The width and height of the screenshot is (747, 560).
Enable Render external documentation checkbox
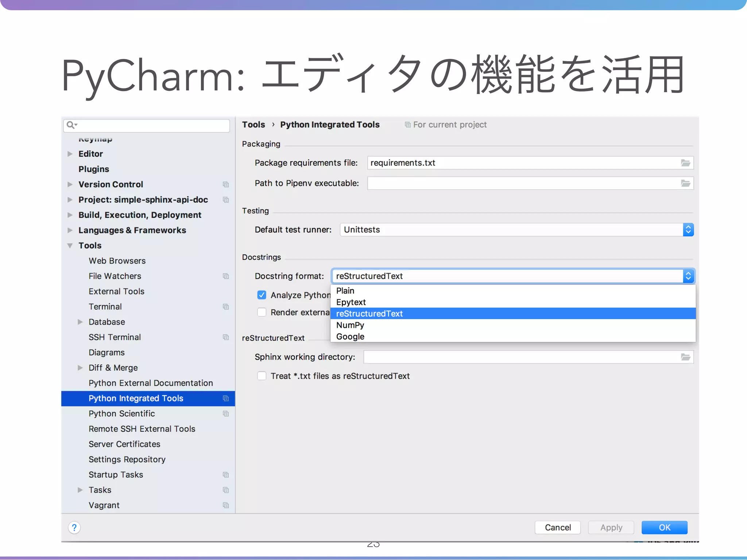coord(262,312)
